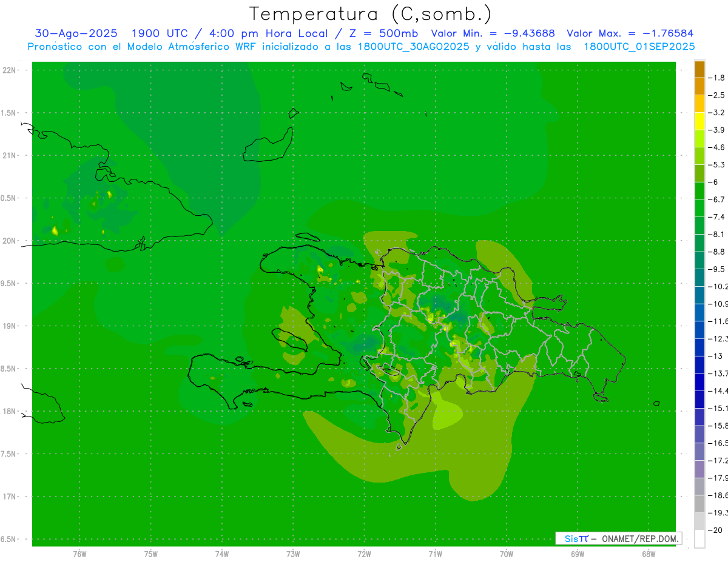Click the lime swatch between -3.9 and -4.6
This screenshot has height=562, width=728.
click(x=699, y=138)
